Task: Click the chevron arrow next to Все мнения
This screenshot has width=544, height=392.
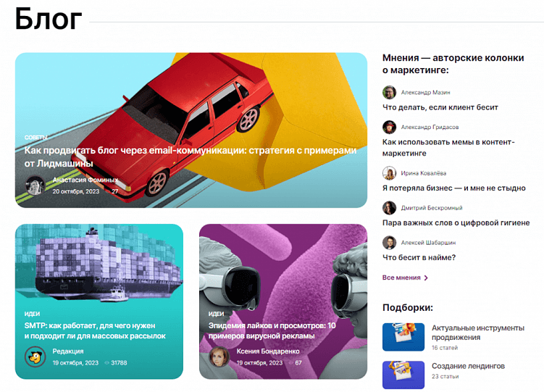Action: pos(426,278)
